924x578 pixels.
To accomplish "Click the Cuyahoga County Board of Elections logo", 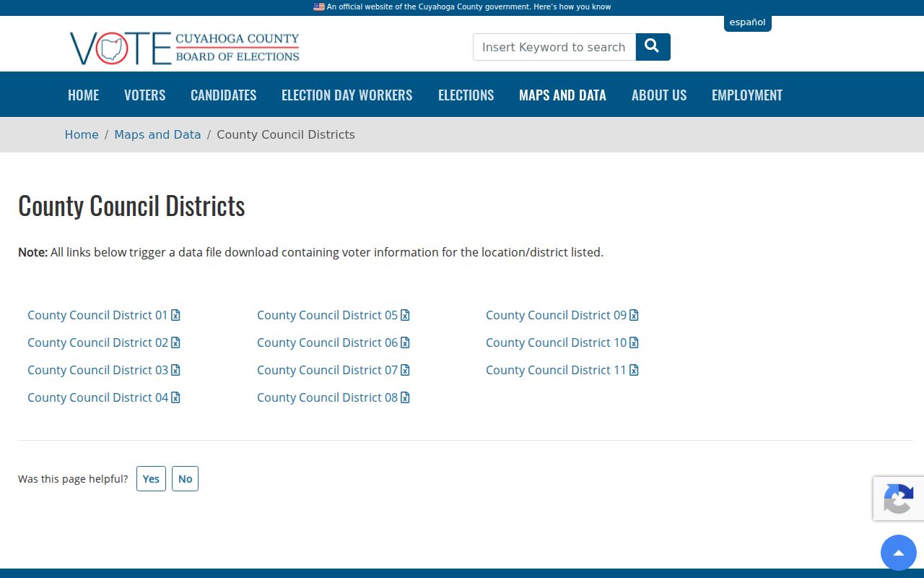I will point(185,48).
